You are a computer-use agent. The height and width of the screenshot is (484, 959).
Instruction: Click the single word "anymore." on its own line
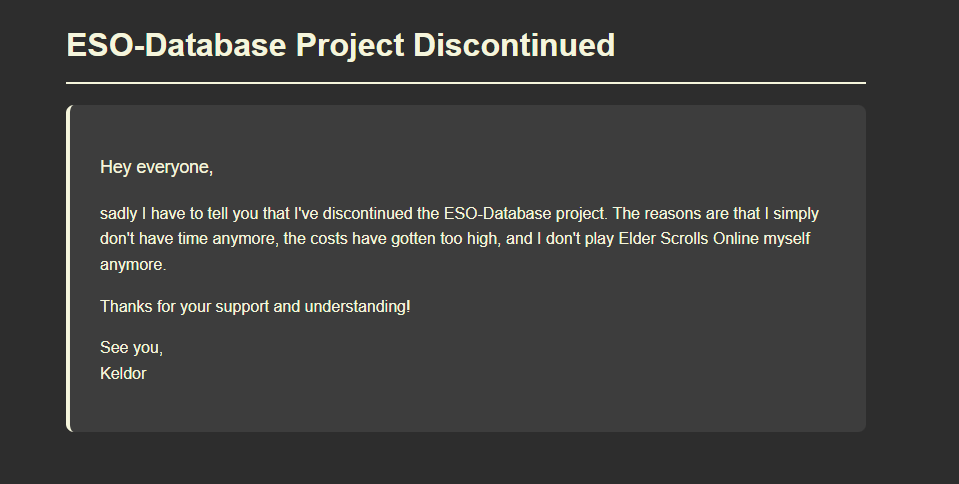click(133, 264)
